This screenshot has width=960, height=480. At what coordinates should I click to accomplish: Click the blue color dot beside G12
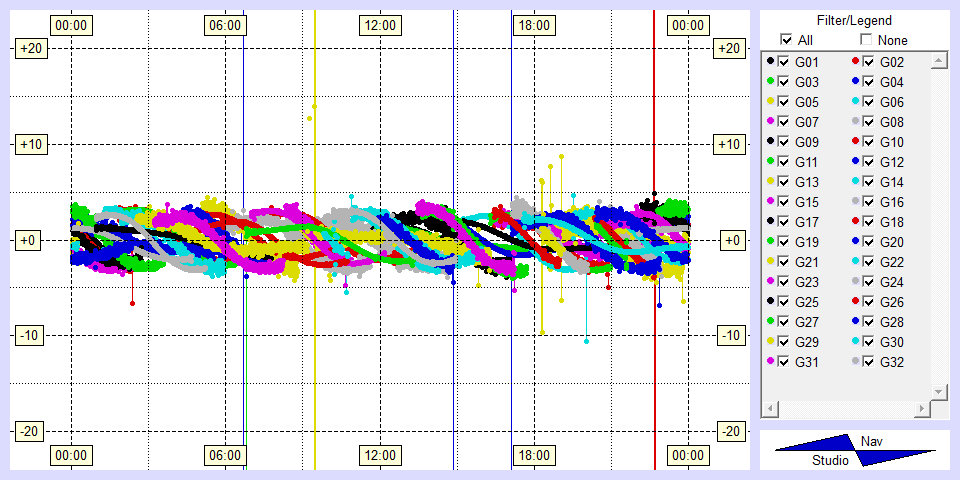[x=855, y=162]
